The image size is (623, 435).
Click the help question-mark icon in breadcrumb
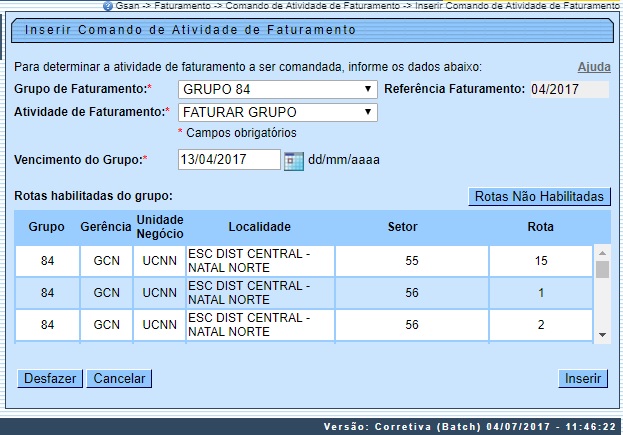[108, 6]
